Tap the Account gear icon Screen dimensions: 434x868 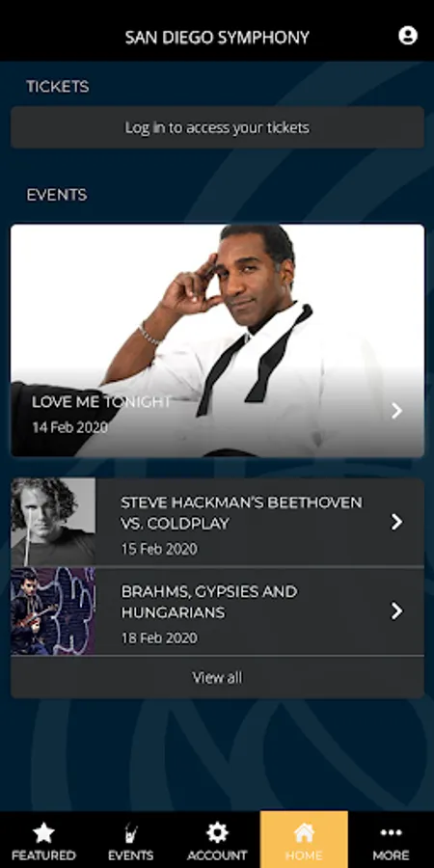217,832
